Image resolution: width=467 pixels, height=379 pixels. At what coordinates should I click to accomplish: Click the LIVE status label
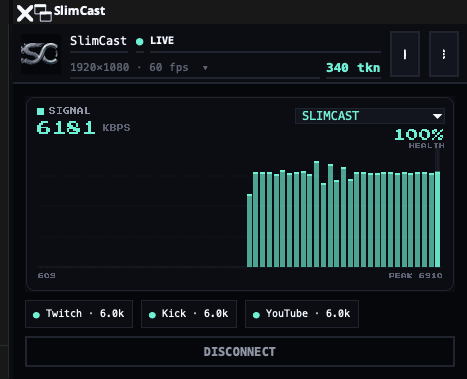[162, 41]
